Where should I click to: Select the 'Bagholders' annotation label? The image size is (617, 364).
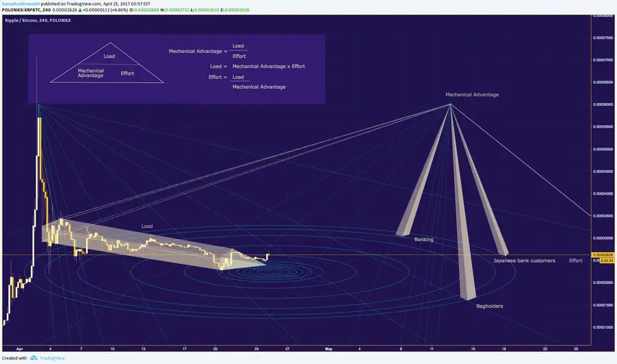[489, 306]
